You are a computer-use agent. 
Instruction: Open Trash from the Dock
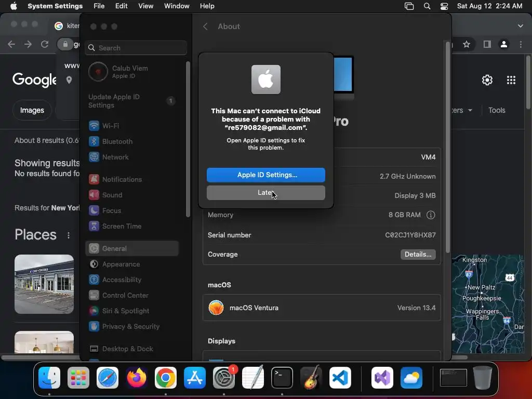[483, 378]
